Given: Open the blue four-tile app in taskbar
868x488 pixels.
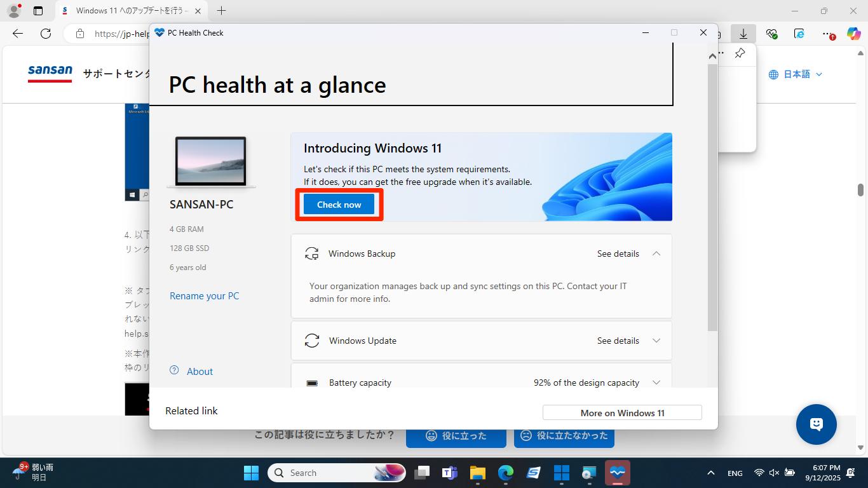Looking at the screenshot, I should coord(562,473).
